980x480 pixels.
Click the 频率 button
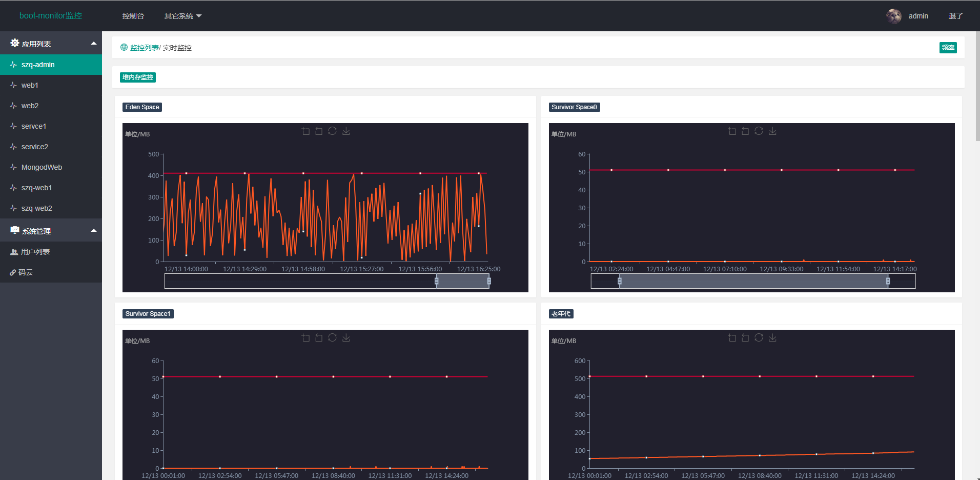[948, 48]
